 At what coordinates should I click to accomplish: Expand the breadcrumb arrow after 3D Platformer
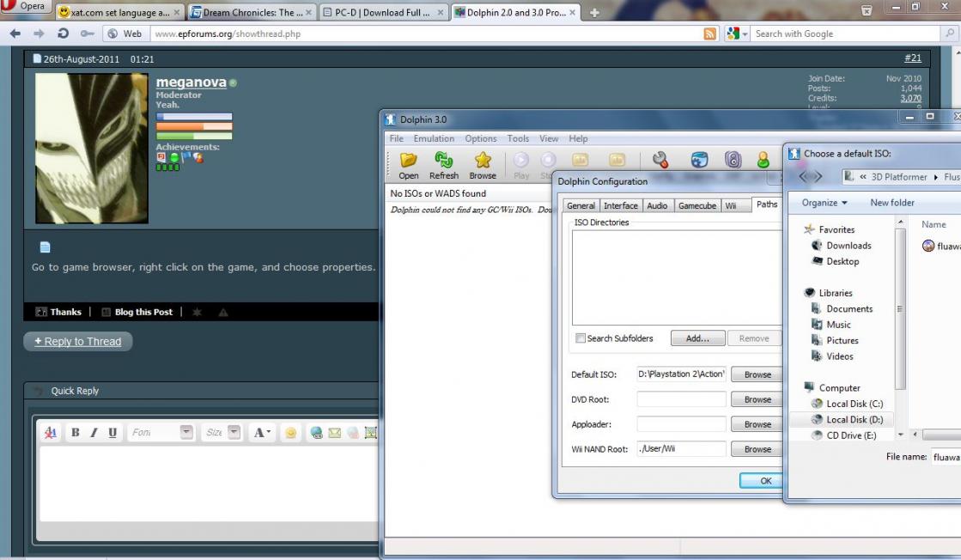[x=936, y=177]
